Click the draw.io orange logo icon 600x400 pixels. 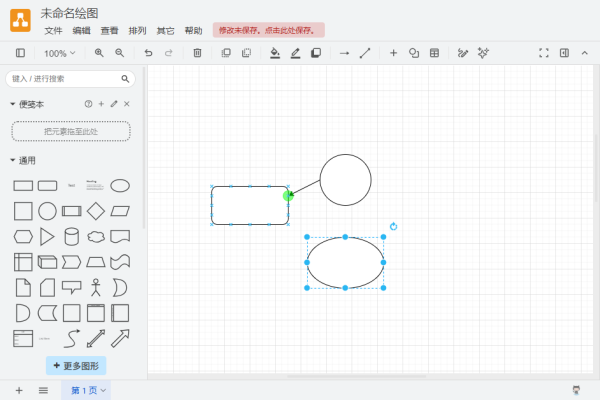coord(20,21)
